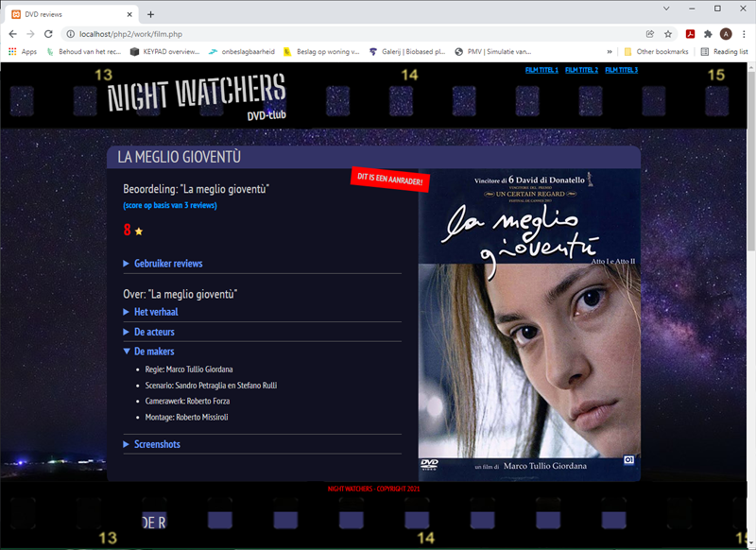Click the page vertical scrollbar thumb

(x=751, y=162)
